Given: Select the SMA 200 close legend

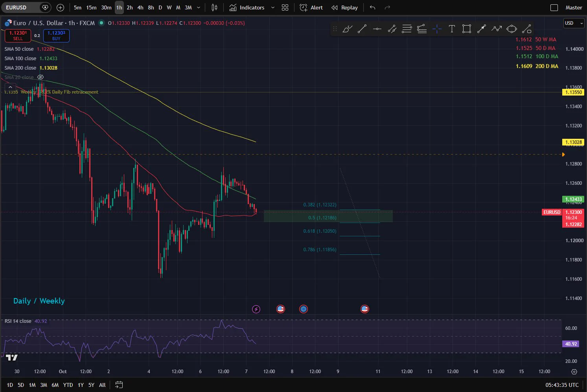Looking at the screenshot, I should click(20, 68).
